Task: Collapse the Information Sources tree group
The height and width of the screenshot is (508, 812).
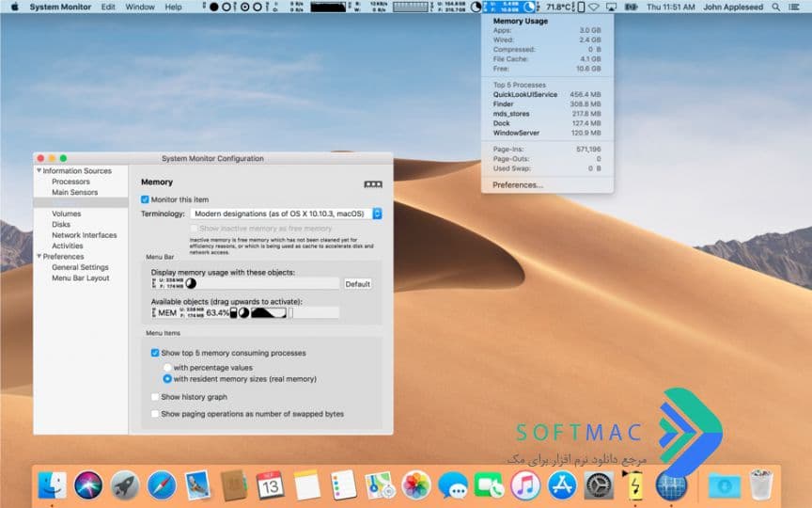Action: pyautogui.click(x=39, y=170)
